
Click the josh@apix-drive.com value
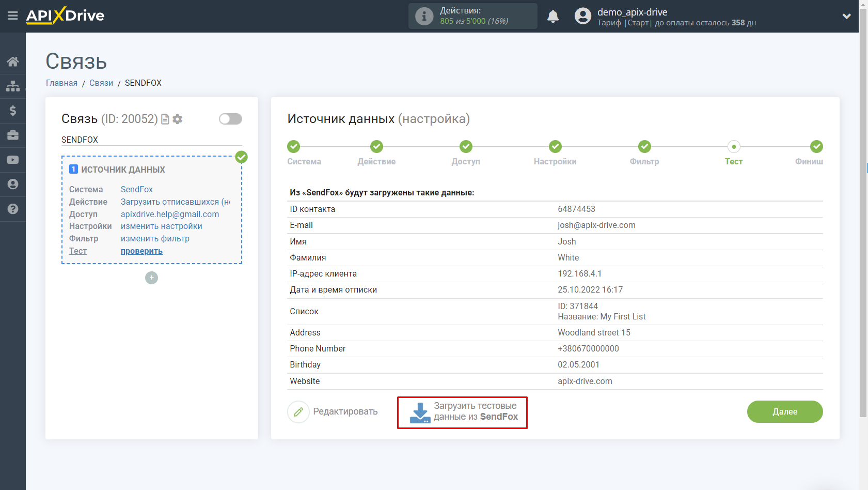[596, 225]
